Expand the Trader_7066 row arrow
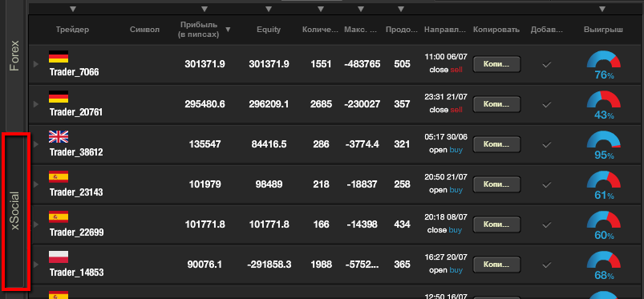This screenshot has height=299, width=644. [x=36, y=64]
